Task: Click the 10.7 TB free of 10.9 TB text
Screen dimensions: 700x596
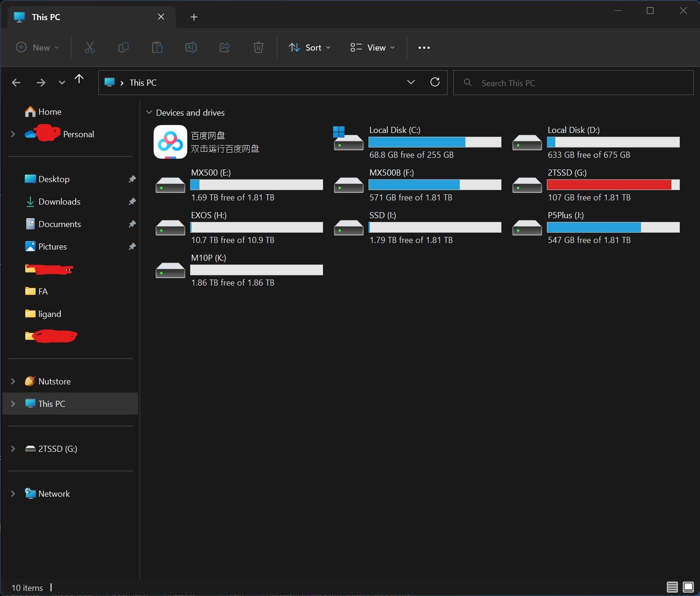Action: 233,240
